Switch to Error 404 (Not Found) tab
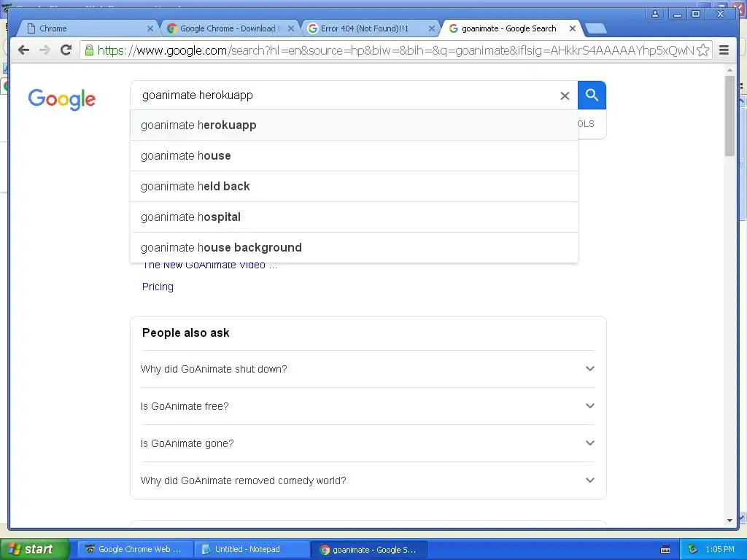 click(371, 28)
